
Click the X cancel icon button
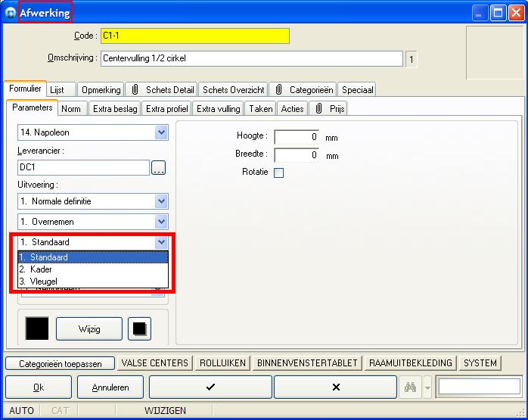[335, 387]
